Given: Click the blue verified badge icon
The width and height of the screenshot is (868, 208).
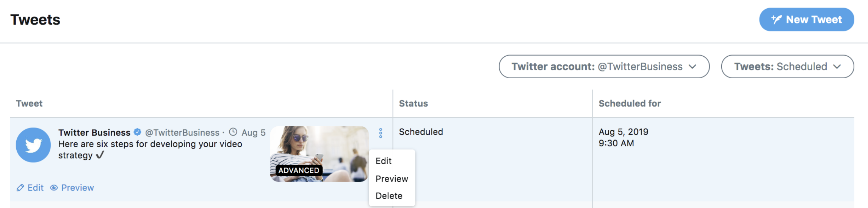Looking at the screenshot, I should tap(138, 132).
